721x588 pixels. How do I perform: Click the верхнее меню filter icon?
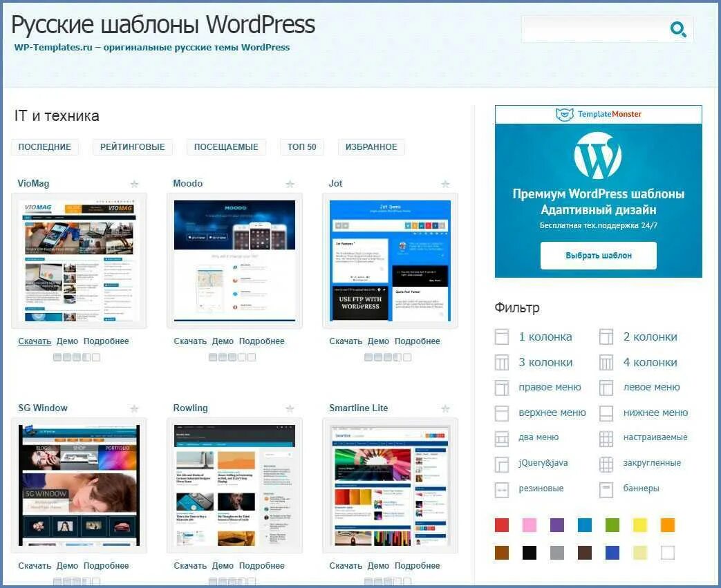tap(502, 413)
